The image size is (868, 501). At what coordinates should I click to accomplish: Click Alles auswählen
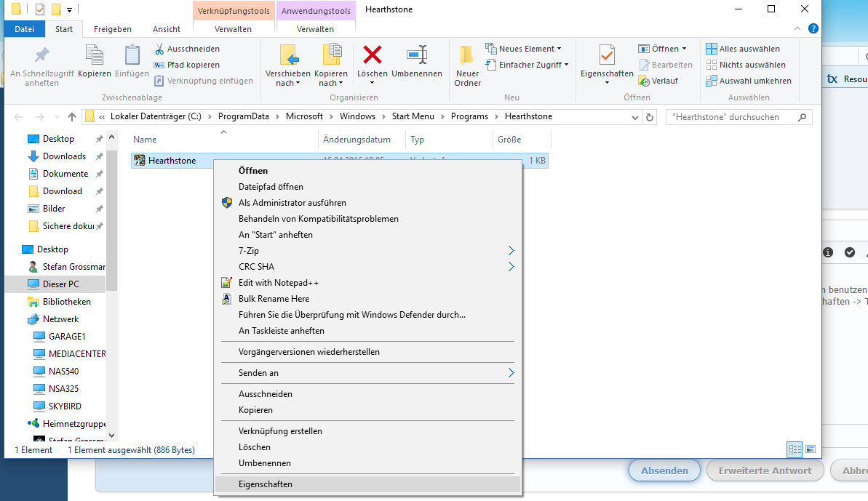pyautogui.click(x=743, y=49)
